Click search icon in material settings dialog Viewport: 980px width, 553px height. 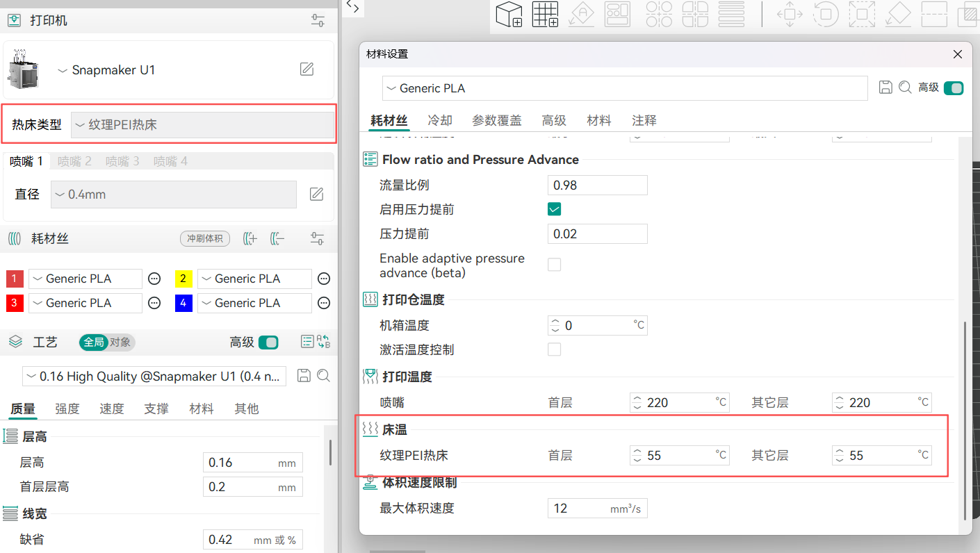point(905,88)
